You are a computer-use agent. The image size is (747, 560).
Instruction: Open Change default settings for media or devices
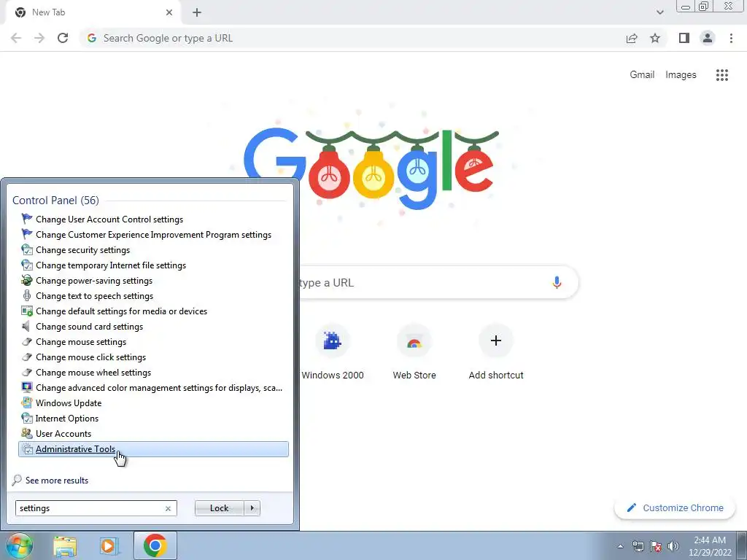(153, 311)
